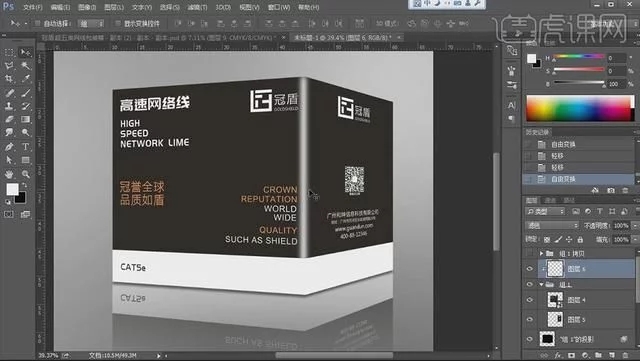640x361 pixels.
Task: Open the layer filter 类型 dropdown
Action: coord(545,211)
